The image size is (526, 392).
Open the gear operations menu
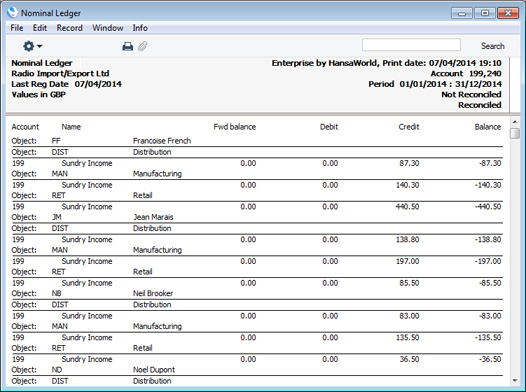tap(32, 46)
